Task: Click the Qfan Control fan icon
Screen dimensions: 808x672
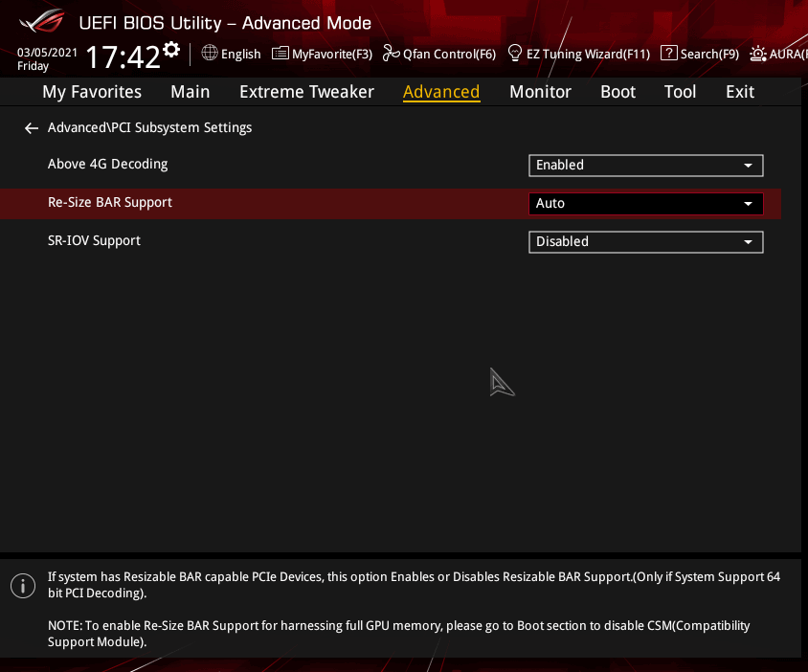Action: [x=392, y=53]
